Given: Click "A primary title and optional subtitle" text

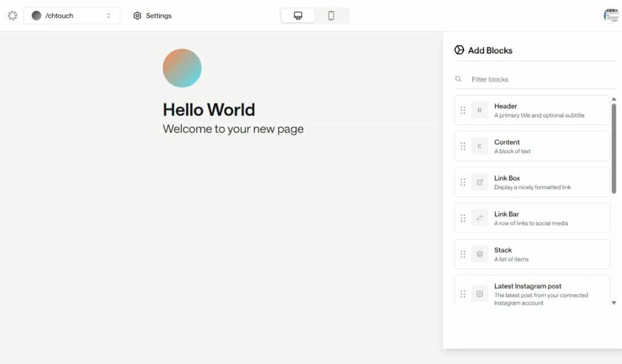Looking at the screenshot, I should pos(539,115).
